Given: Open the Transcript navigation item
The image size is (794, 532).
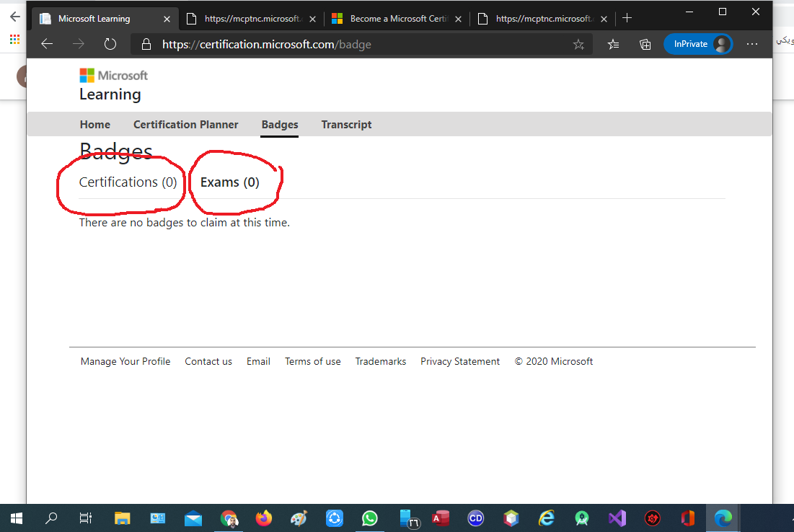Looking at the screenshot, I should [x=346, y=125].
